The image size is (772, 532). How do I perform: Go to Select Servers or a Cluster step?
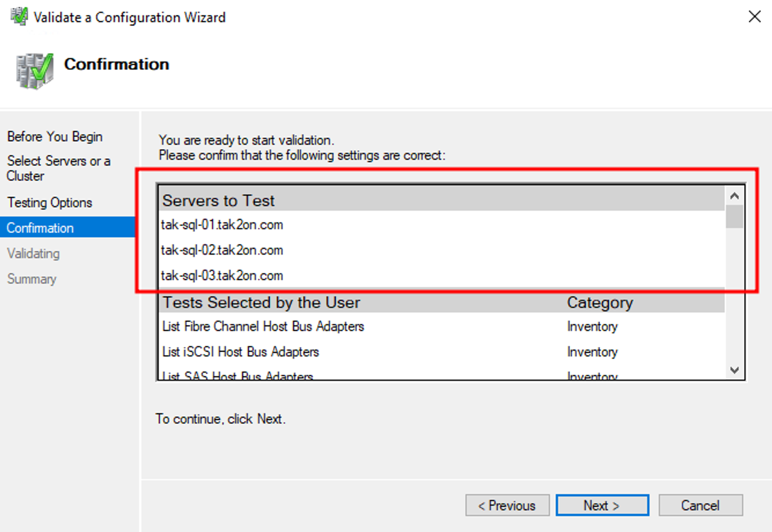(58, 168)
